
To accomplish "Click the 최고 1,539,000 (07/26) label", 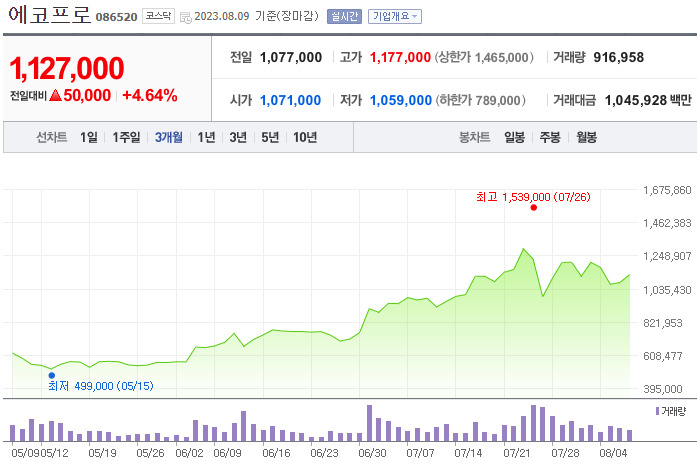I will (533, 197).
